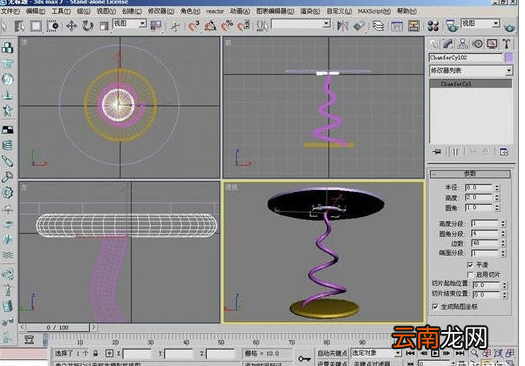The height and width of the screenshot is (366, 525).
Task: Select the Select Object arrow tool
Action: [4, 26]
